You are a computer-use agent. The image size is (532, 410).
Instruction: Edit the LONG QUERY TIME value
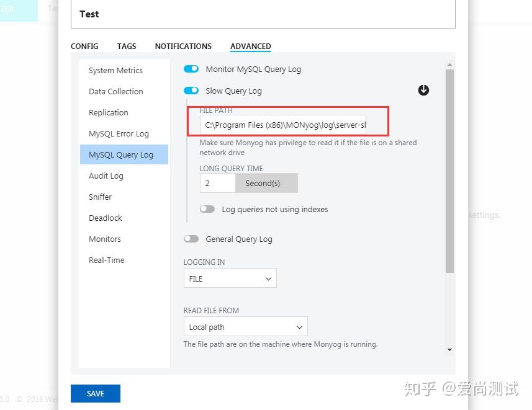click(x=217, y=183)
